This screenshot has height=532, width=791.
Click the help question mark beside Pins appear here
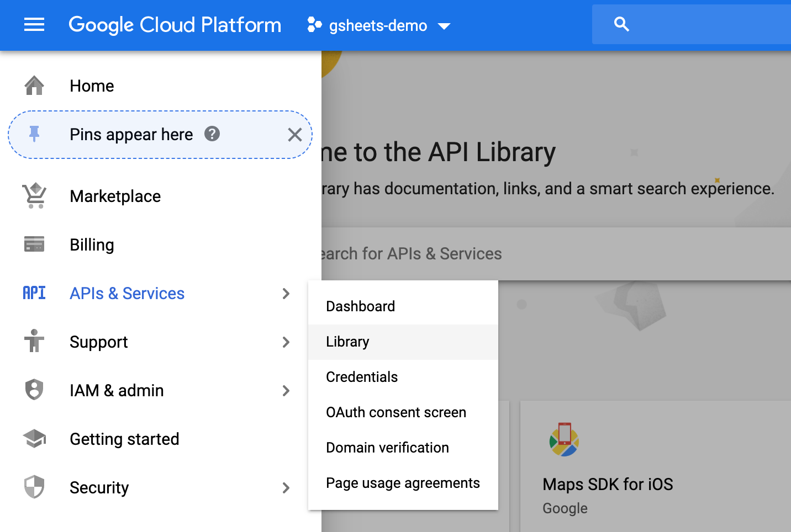(x=212, y=134)
